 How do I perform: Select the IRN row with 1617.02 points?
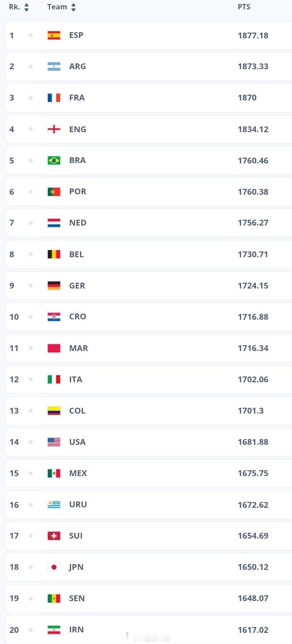(148, 630)
